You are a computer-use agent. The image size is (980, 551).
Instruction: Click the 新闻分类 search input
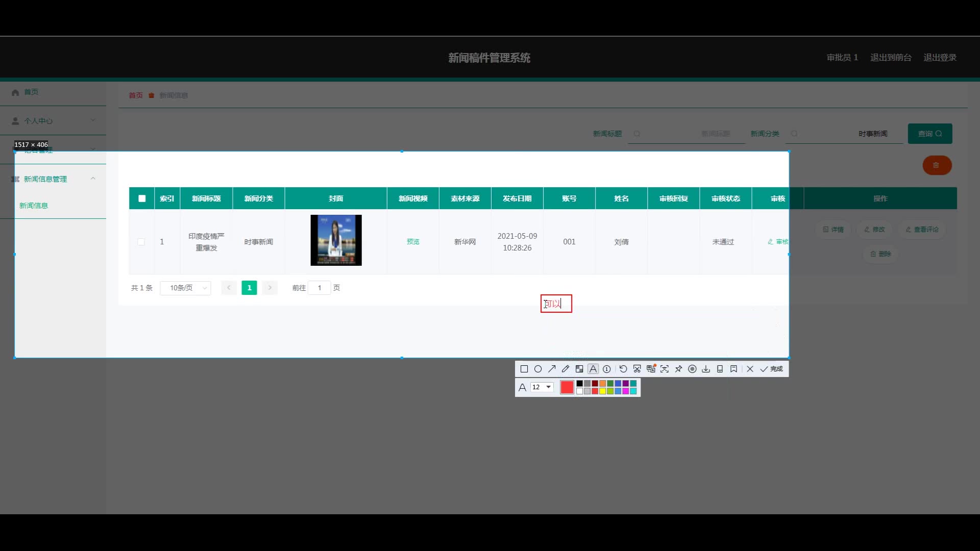pyautogui.click(x=844, y=134)
